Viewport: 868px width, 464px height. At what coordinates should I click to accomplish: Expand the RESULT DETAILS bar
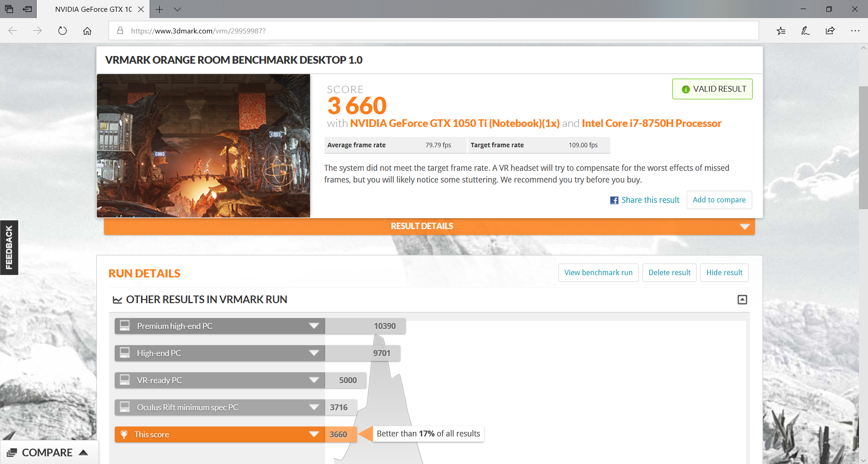[429, 226]
